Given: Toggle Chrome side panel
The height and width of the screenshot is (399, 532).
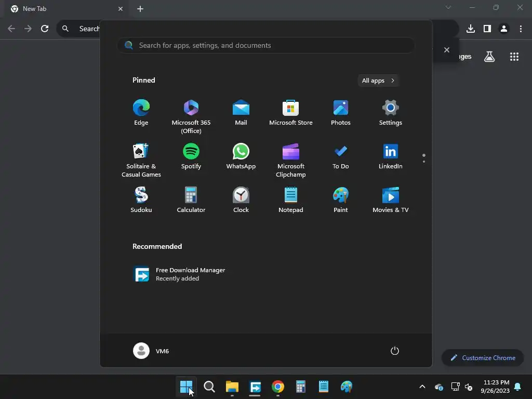Looking at the screenshot, I should click(x=487, y=29).
